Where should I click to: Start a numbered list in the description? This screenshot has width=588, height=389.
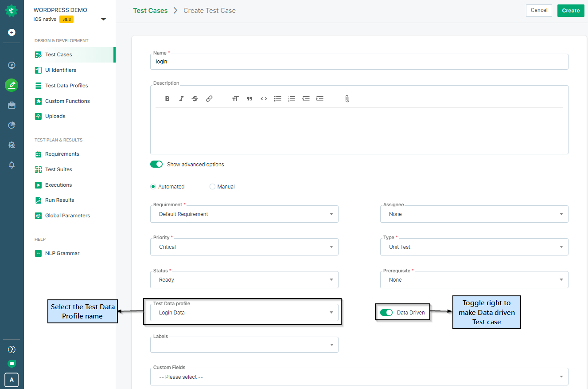(292, 98)
